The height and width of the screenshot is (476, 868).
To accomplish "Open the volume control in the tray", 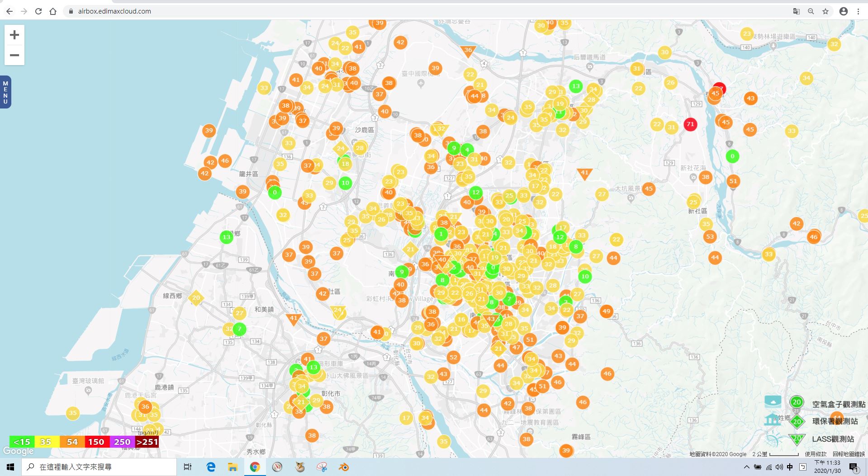I will click(779, 467).
